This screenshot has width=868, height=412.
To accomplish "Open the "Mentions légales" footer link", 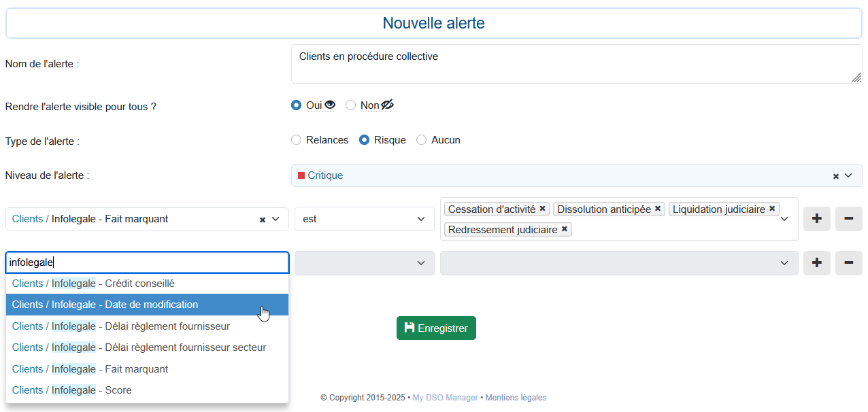I will (x=516, y=397).
